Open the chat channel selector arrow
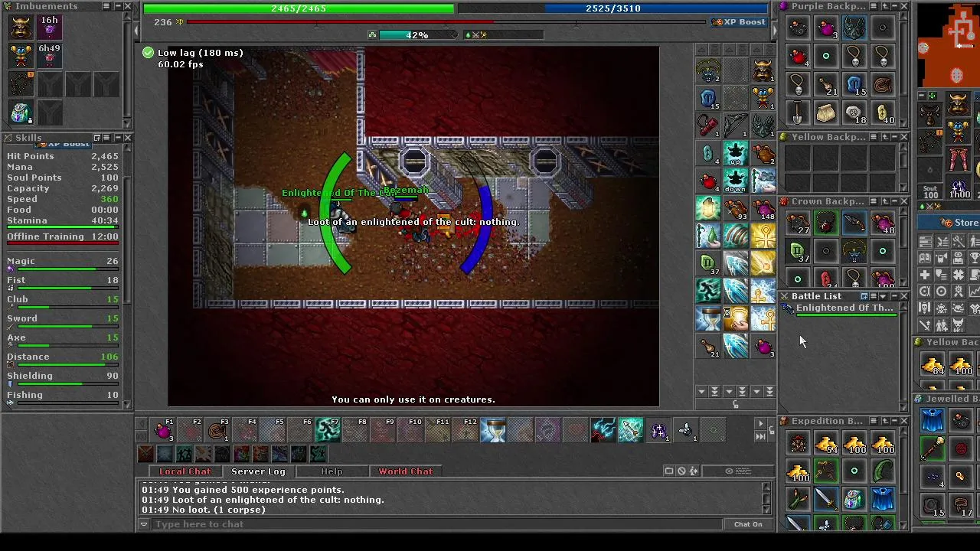The width and height of the screenshot is (980, 551). pyautogui.click(x=143, y=524)
